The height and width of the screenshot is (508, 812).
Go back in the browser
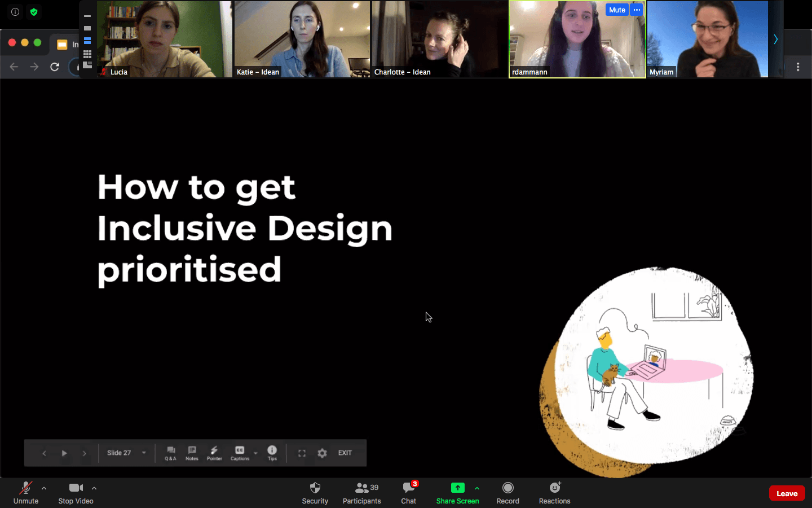click(14, 67)
